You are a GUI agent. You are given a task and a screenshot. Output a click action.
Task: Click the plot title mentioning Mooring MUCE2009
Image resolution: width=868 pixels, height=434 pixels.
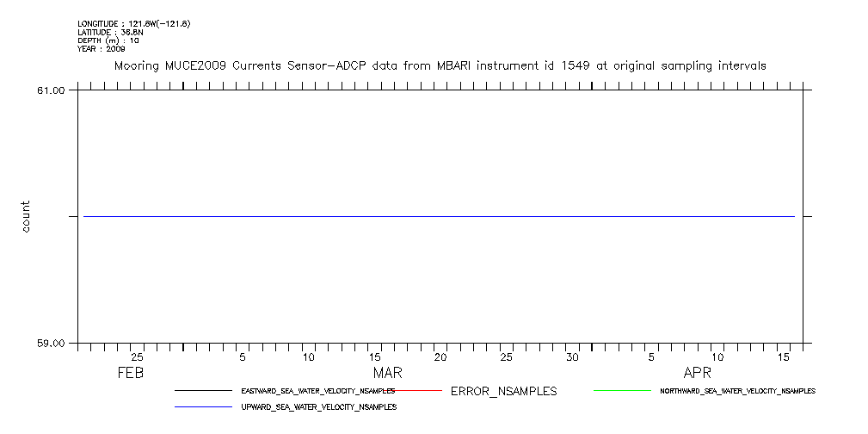click(440, 65)
